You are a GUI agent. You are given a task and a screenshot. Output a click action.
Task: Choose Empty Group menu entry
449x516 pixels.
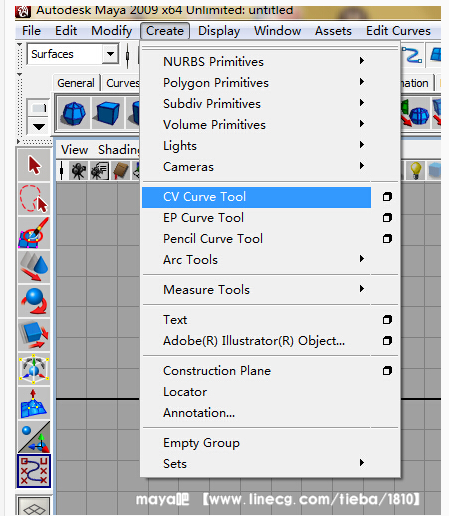[256, 443]
